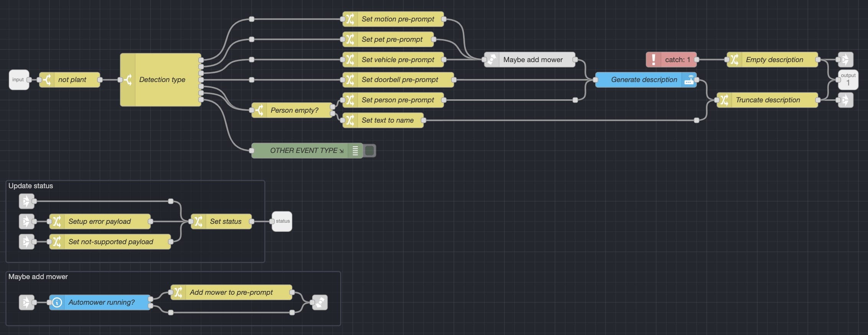Select the 'Detection type' node label

(162, 80)
